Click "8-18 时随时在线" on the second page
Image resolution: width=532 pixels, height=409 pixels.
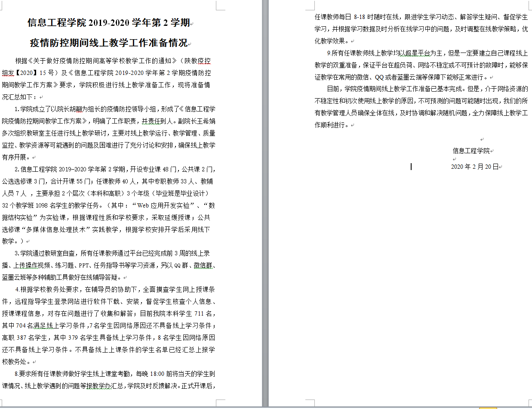tap(376, 17)
